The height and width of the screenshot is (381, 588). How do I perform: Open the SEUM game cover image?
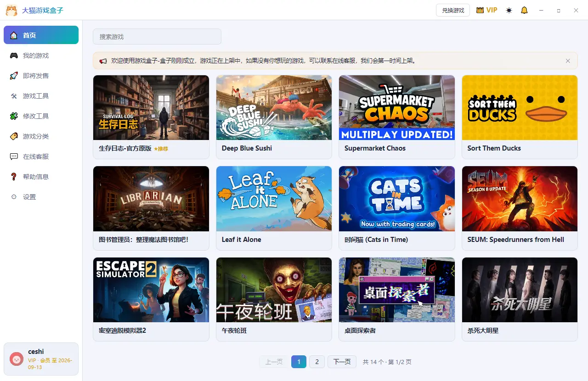[x=520, y=199]
